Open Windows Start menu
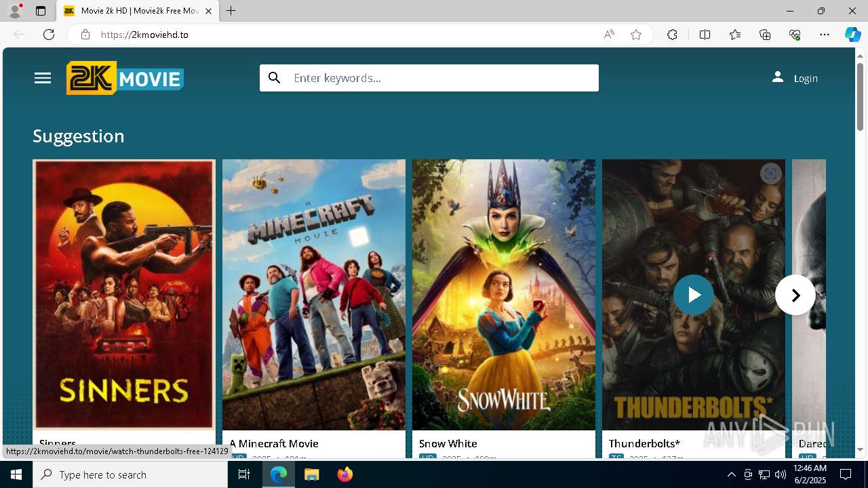This screenshot has height=488, width=868. (16, 474)
